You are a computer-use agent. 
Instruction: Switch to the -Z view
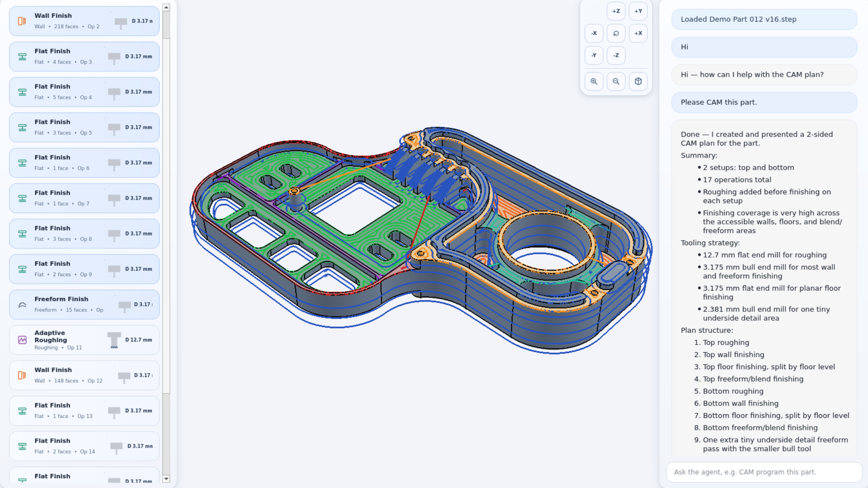[616, 55]
